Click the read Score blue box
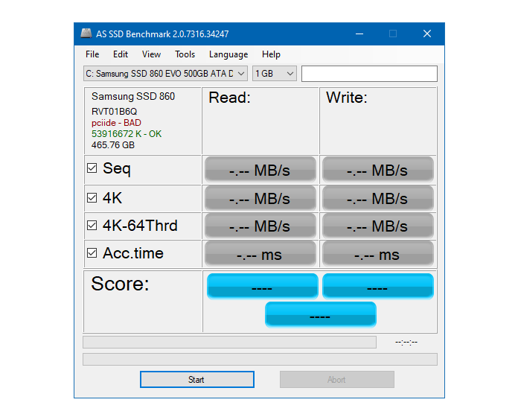 (262, 286)
